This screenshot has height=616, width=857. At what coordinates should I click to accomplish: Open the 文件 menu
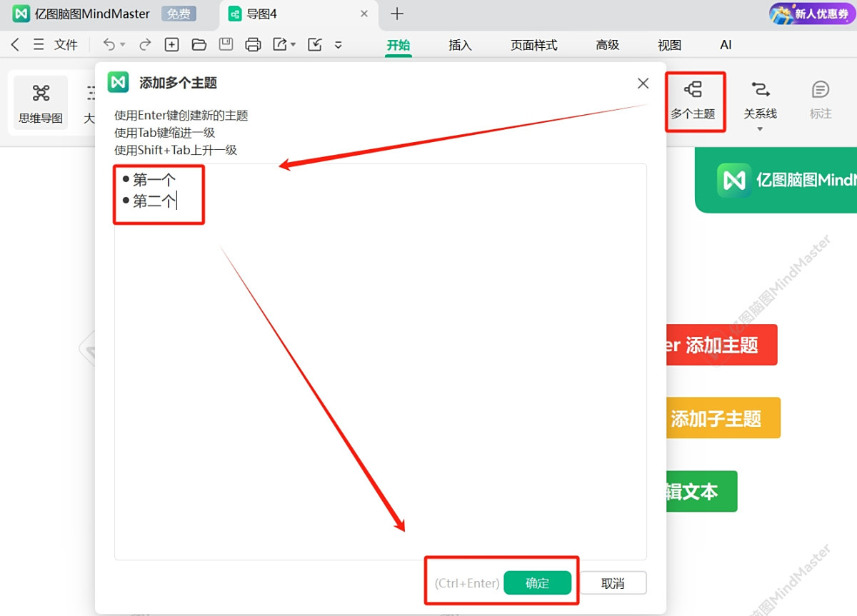click(66, 45)
